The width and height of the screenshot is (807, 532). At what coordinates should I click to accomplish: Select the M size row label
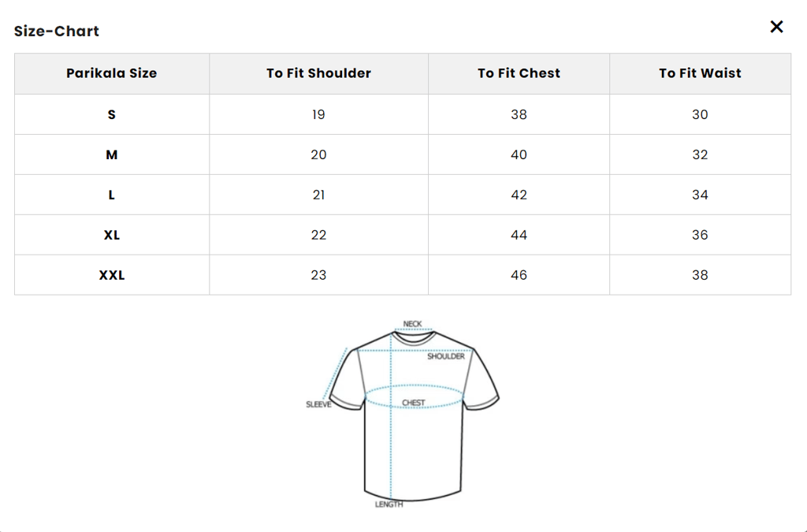click(x=111, y=154)
